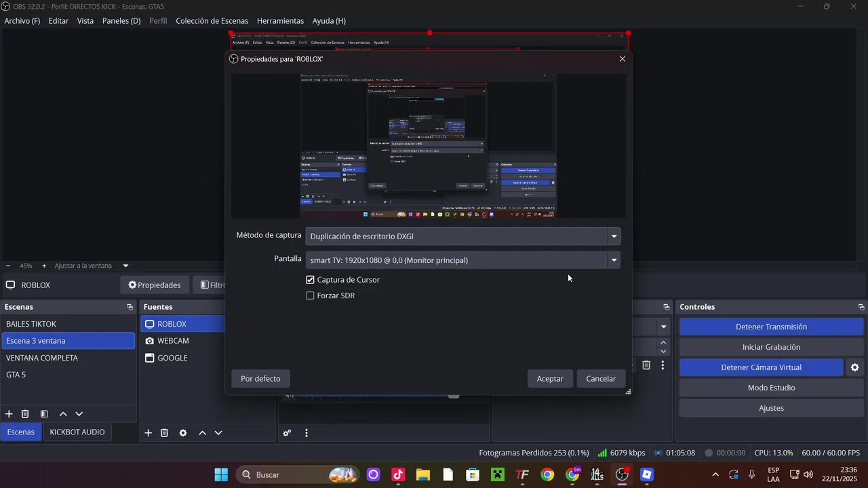Image resolution: width=868 pixels, height=488 pixels.
Task: Open Paneles menu
Action: pos(121,21)
